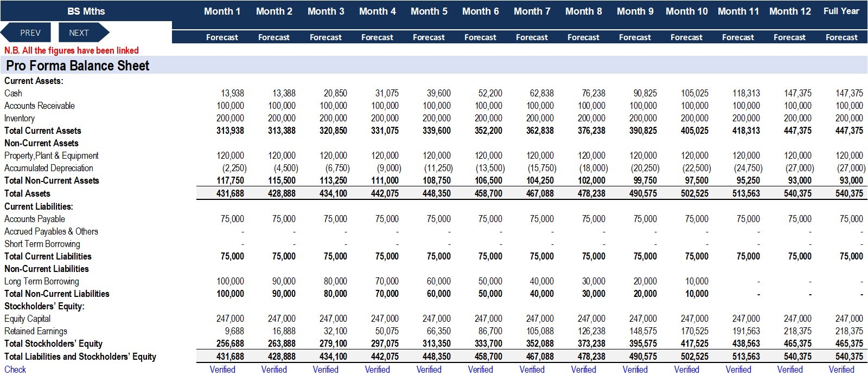Click Month 2 Long Term Borrowing 90,000

coord(284,281)
